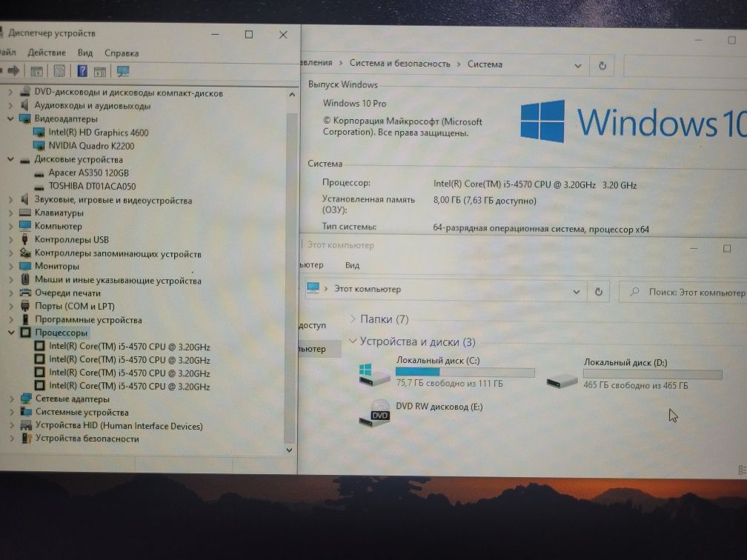Open the address history dropdown in System window
Screen dimensions: 747x560
(577, 66)
